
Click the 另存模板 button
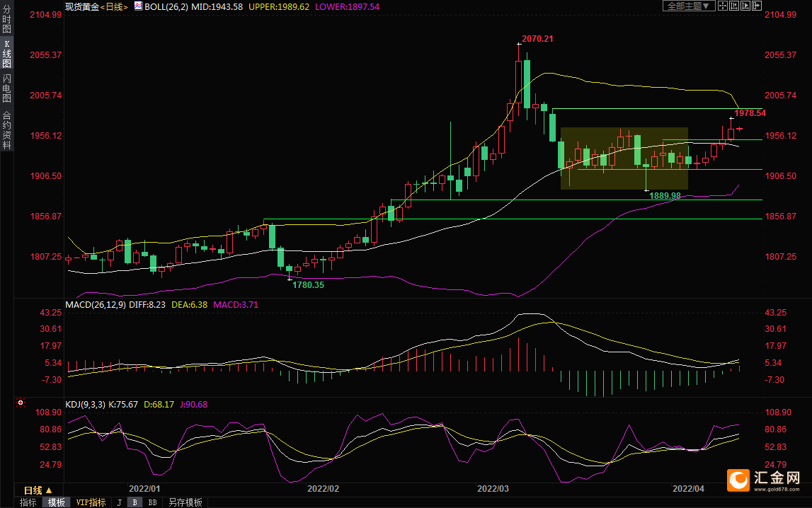pos(185,502)
